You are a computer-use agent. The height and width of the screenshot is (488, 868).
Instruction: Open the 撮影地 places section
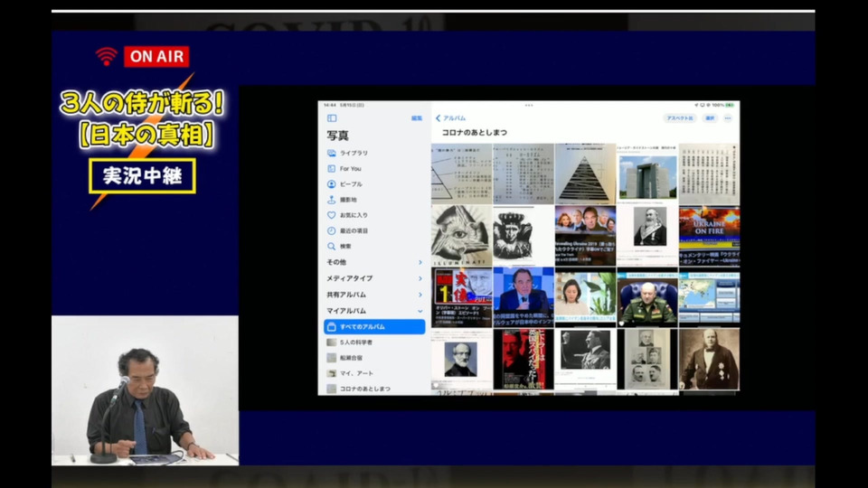[x=374, y=199]
